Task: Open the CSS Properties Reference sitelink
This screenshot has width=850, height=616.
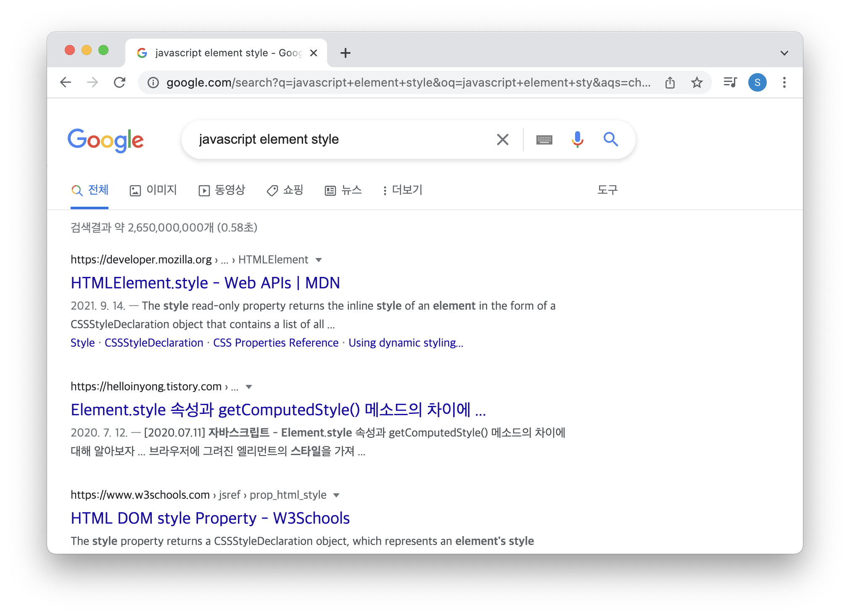Action: 276,343
